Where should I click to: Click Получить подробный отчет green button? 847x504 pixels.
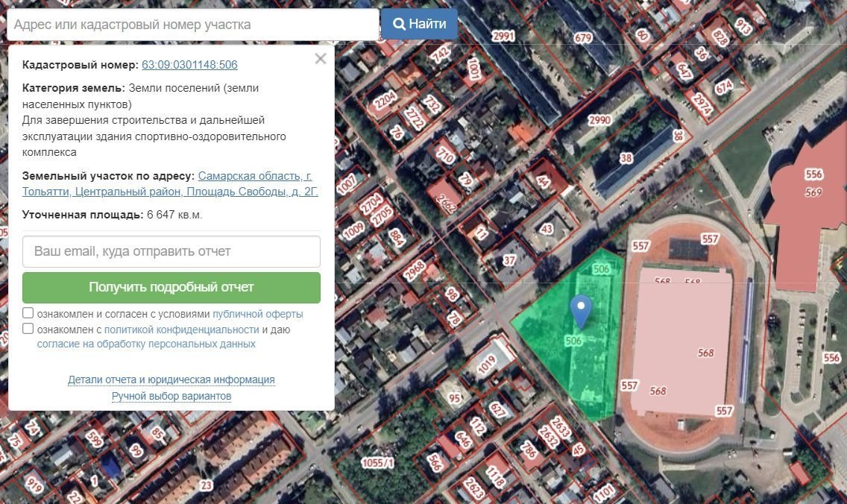point(171,287)
